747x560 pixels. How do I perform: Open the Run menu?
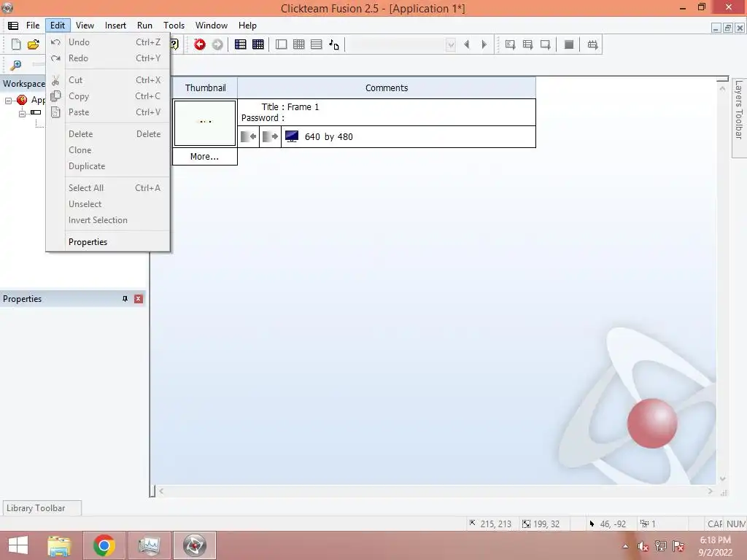pyautogui.click(x=144, y=26)
